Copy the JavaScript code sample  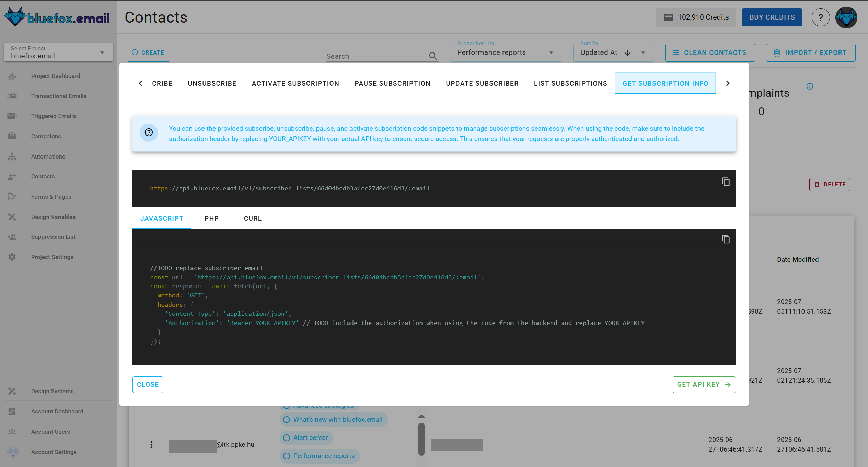726,239
